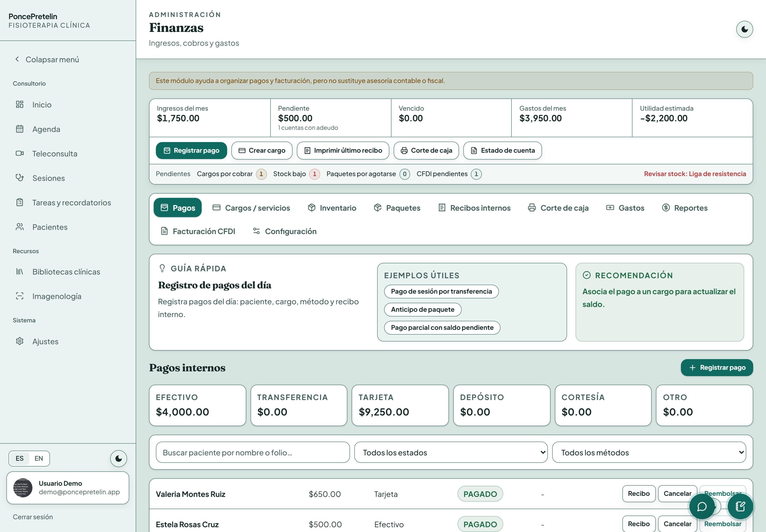This screenshot has width=766, height=532.
Task: Click the Estado de cuenta button
Action: 503,150
